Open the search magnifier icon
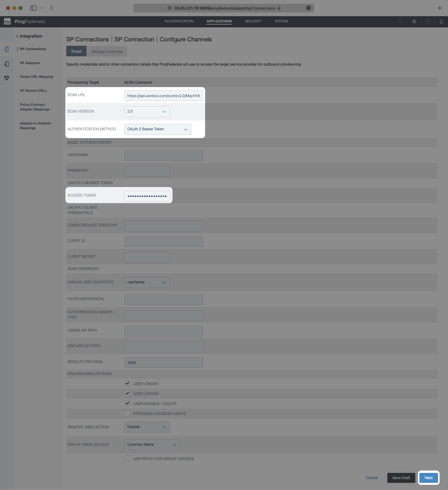The image size is (448, 490). tap(401, 21)
